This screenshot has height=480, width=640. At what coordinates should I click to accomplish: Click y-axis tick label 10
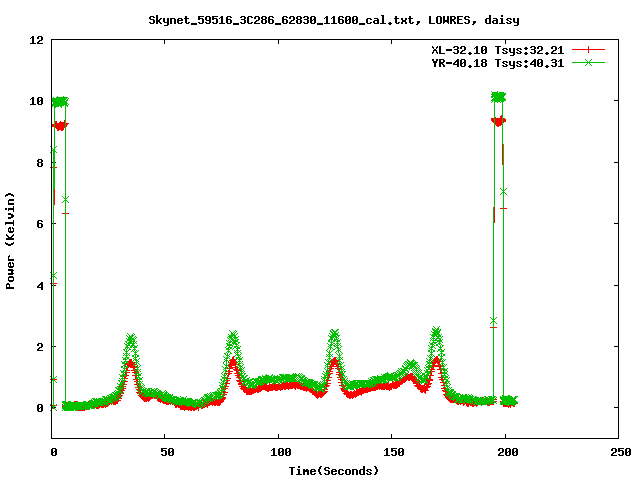[36, 101]
